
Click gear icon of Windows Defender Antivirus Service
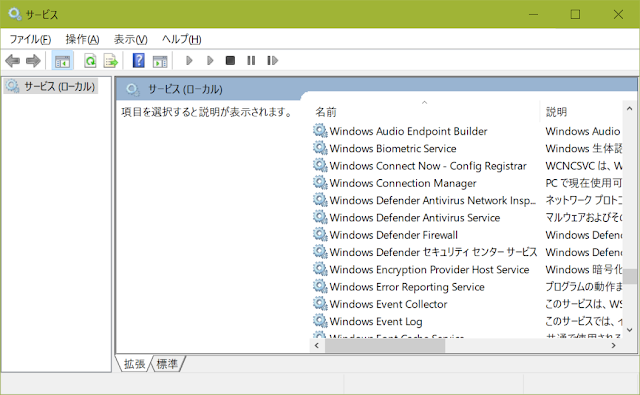pos(320,217)
